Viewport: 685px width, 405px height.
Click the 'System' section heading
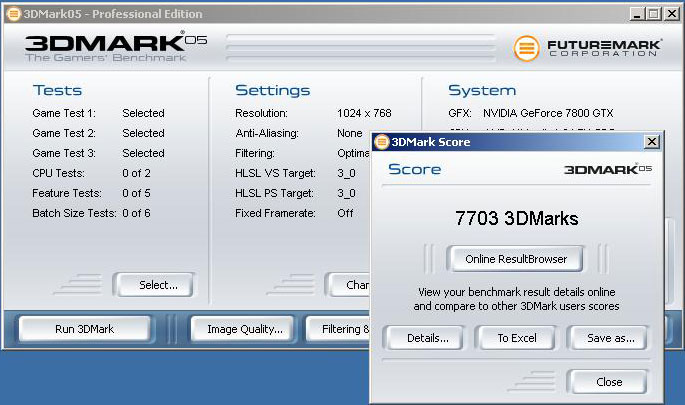(482, 90)
